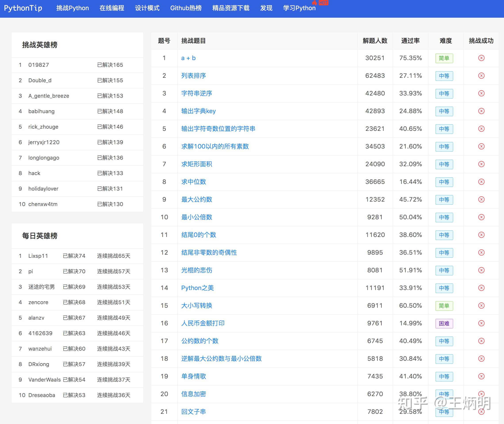Click the PythonTip logo
Image resolution: width=504 pixels, height=424 pixels.
click(23, 8)
